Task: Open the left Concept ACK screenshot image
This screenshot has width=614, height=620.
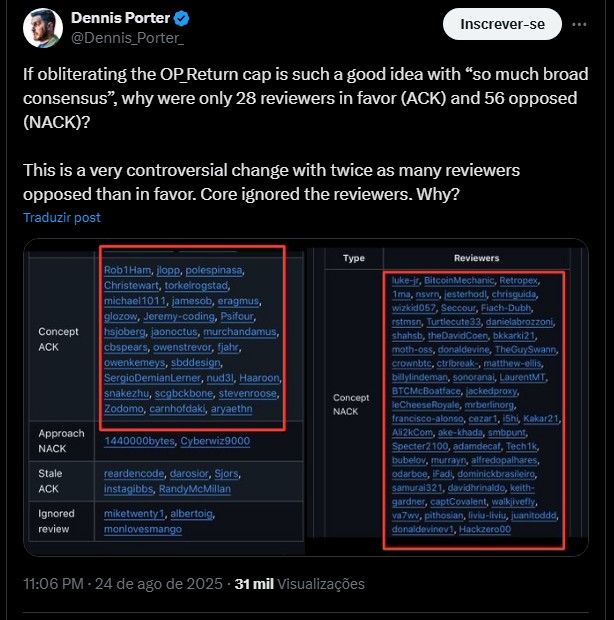Action: [x=164, y=397]
